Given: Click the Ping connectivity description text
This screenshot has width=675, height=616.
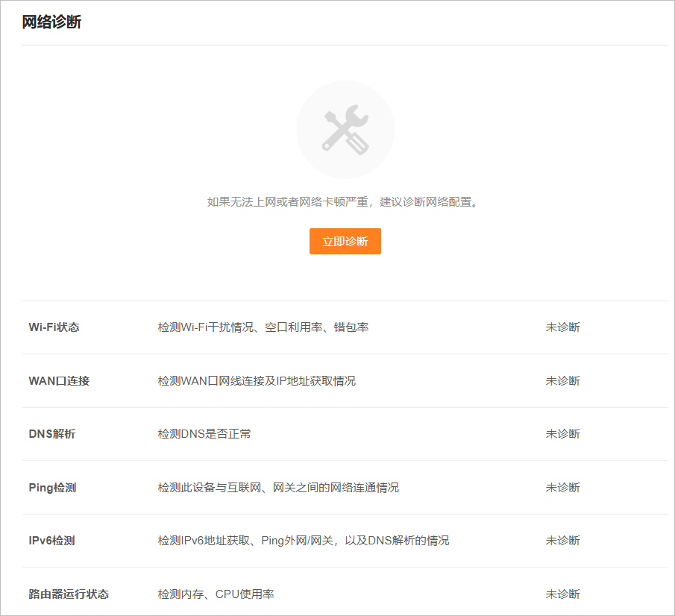Looking at the screenshot, I should point(278,488).
